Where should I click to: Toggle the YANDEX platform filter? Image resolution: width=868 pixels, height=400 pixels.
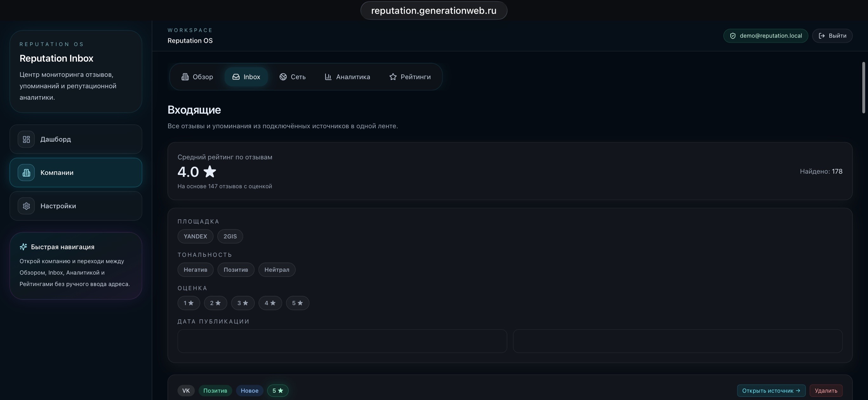coord(195,237)
